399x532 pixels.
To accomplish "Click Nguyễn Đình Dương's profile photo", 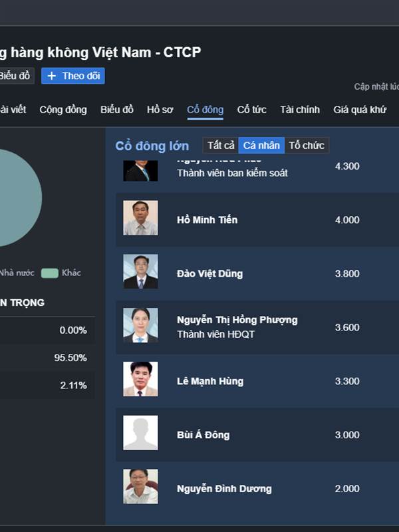I will pyautogui.click(x=140, y=487).
